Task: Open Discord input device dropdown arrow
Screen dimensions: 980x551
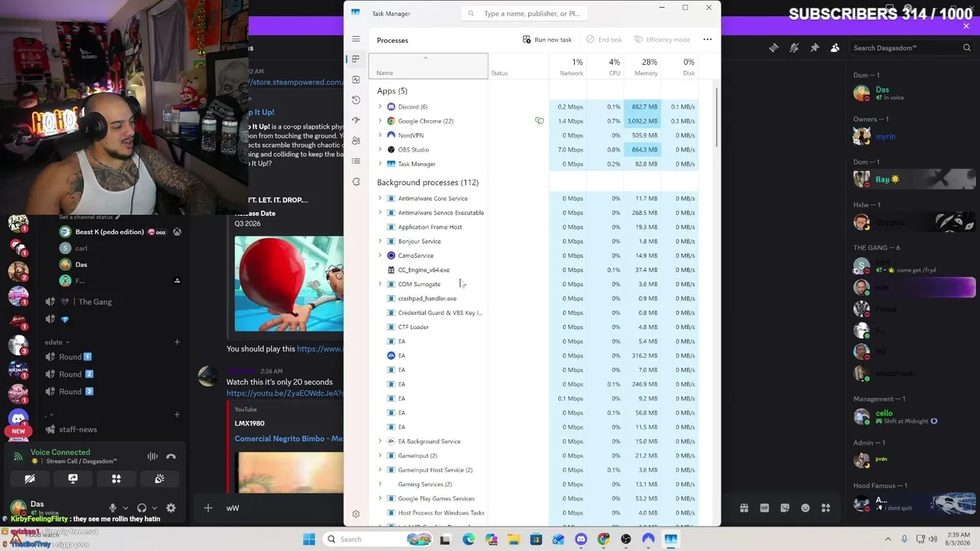Action: (x=124, y=508)
